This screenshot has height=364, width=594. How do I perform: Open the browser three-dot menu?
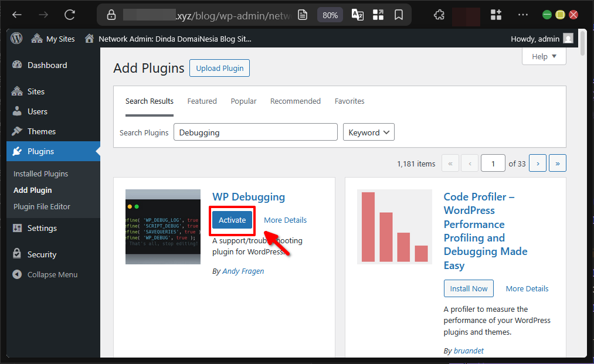tap(524, 14)
